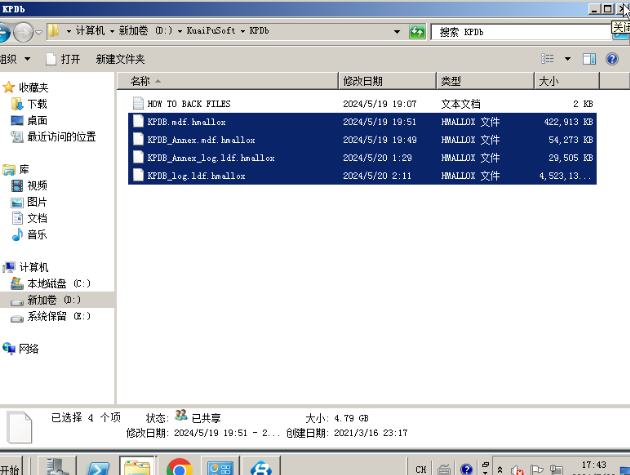Sort files by 修改日期 column header
This screenshot has width=630, height=475.
(360, 80)
